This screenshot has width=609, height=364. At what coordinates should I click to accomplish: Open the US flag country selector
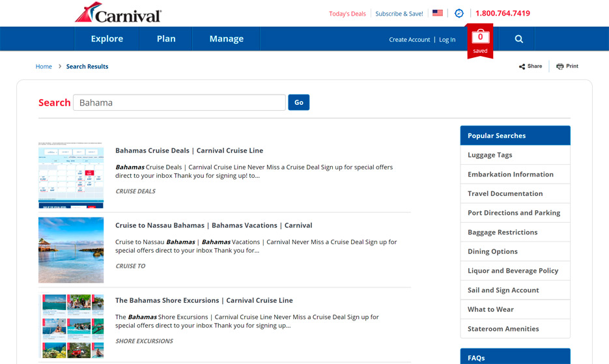click(x=438, y=13)
